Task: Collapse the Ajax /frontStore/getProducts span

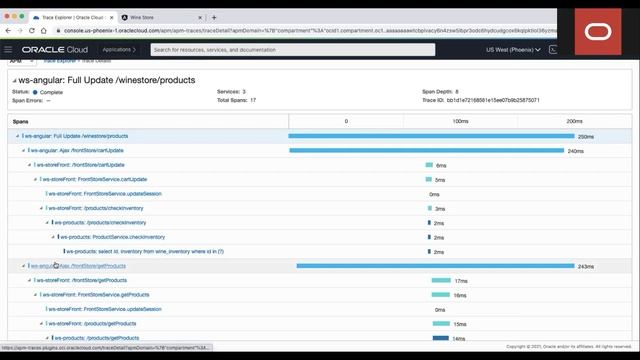Action: pyautogui.click(x=23, y=266)
